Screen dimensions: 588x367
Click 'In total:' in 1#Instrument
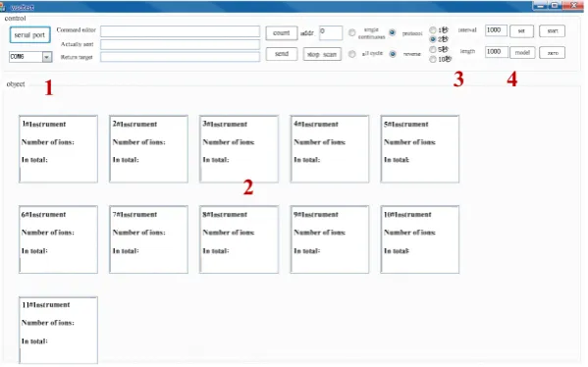(34, 160)
